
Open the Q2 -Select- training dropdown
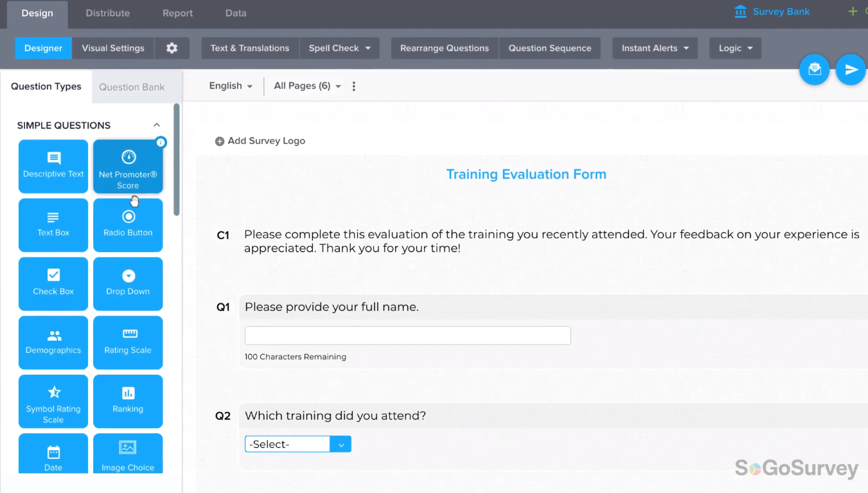click(297, 444)
